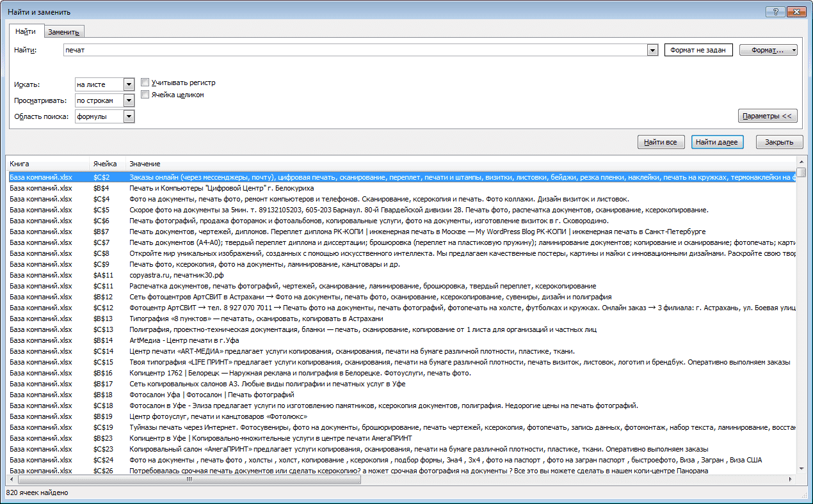This screenshot has width=813, height=504.
Task: Select the result starting Сеть копировальных салонов А3
Action: (x=401, y=384)
